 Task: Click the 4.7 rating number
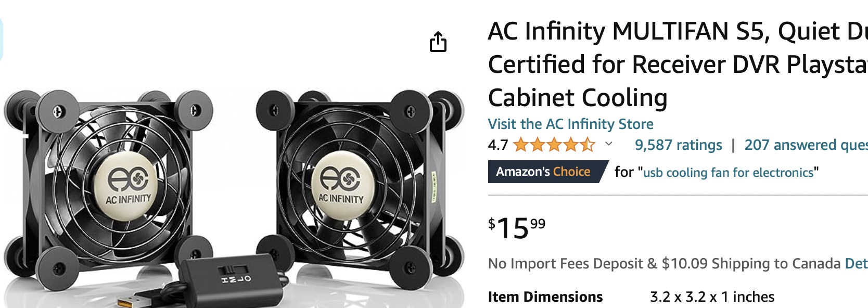(498, 145)
